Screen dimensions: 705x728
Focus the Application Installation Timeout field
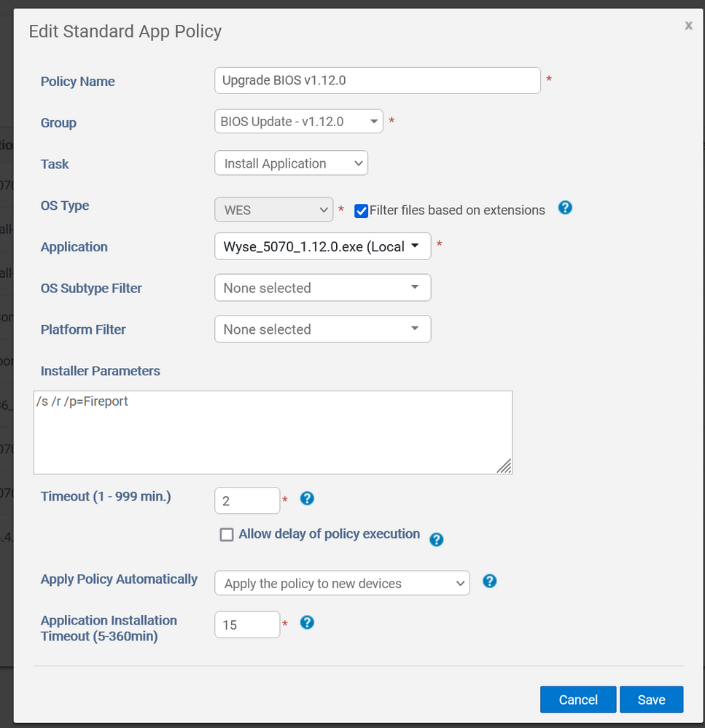tap(247, 625)
